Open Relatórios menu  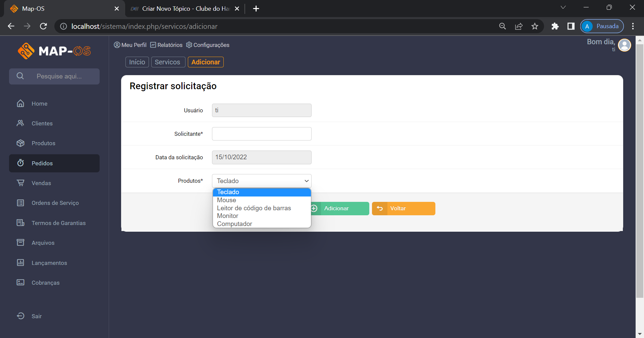coord(166,45)
